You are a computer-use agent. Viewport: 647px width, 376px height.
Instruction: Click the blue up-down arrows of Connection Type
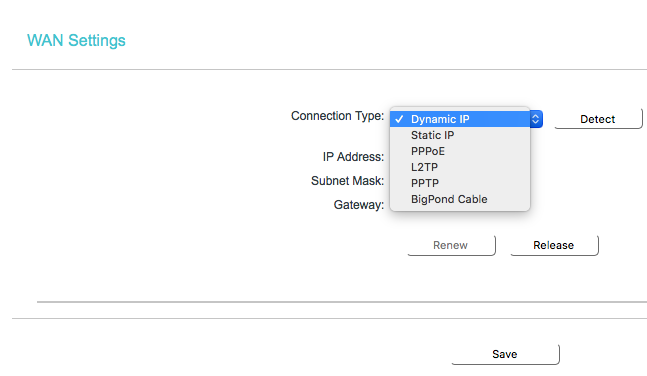(x=536, y=119)
